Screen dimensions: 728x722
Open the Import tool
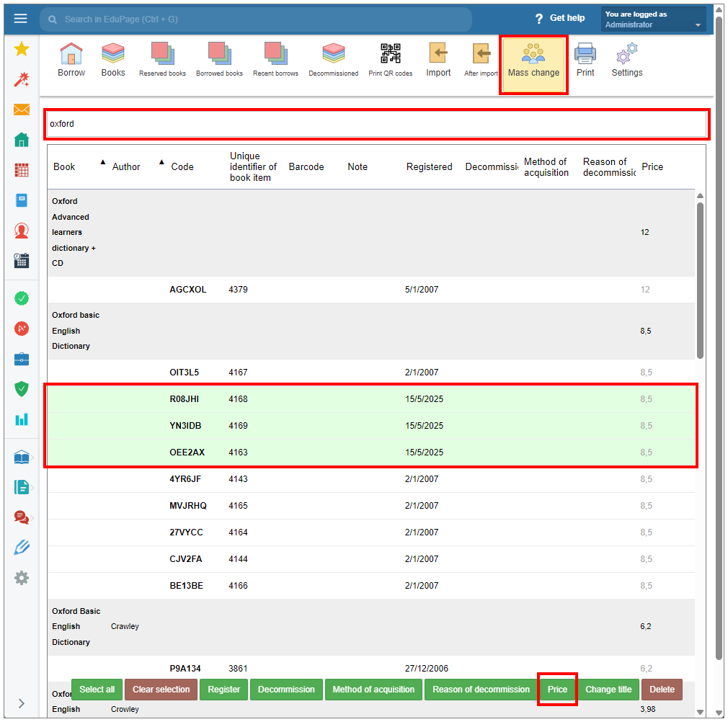pos(438,60)
